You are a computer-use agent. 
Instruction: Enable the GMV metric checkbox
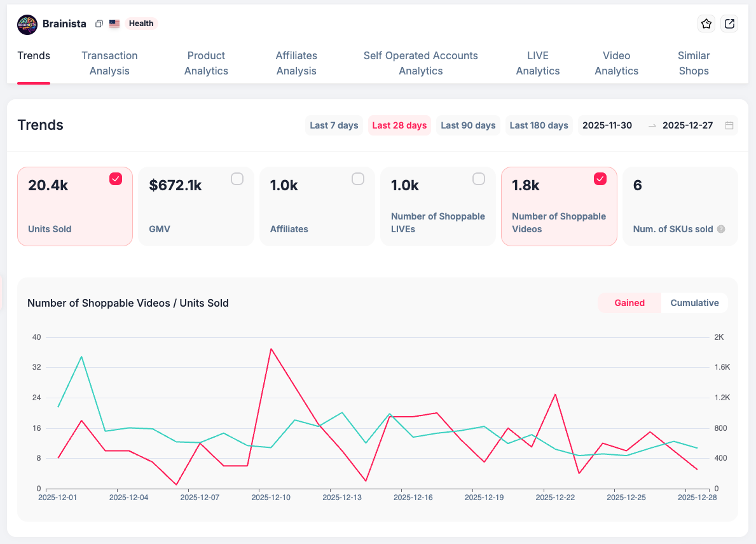237,179
